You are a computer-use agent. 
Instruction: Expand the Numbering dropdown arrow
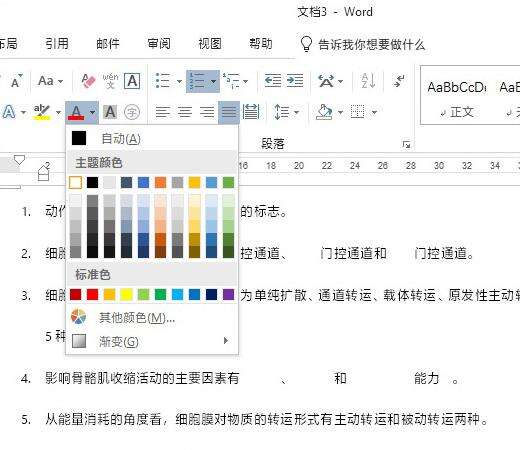point(214,81)
